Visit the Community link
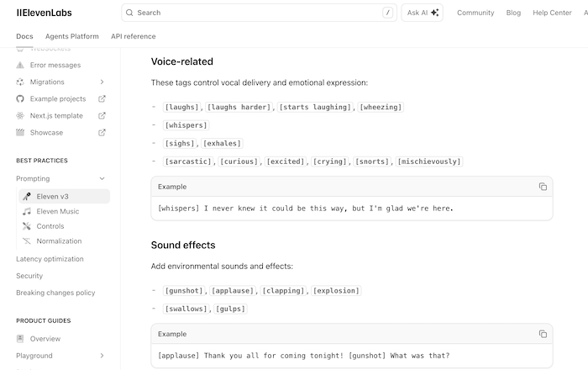The height and width of the screenshot is (370, 588). pyautogui.click(x=475, y=13)
